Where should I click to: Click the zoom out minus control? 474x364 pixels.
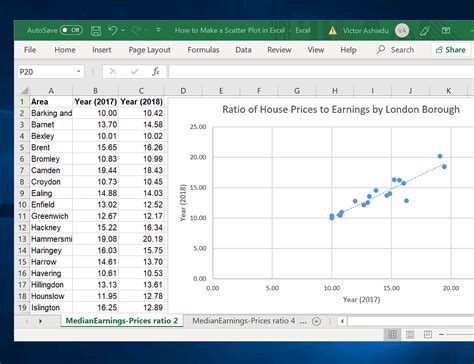point(441,334)
